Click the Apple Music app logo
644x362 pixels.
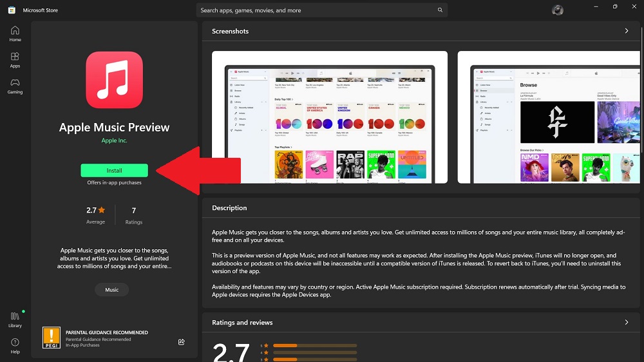coord(114,80)
